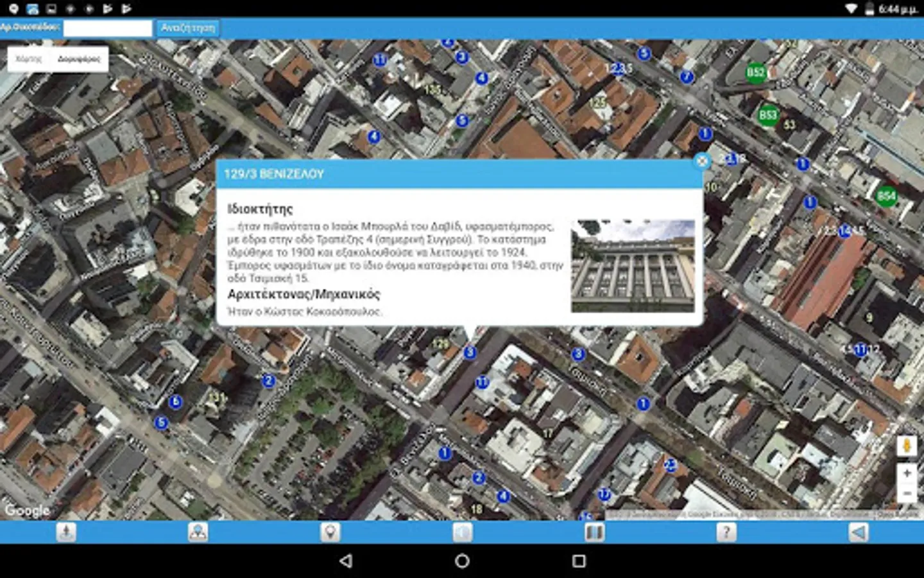
Task: Open help with the question mark icon
Action: (726, 532)
